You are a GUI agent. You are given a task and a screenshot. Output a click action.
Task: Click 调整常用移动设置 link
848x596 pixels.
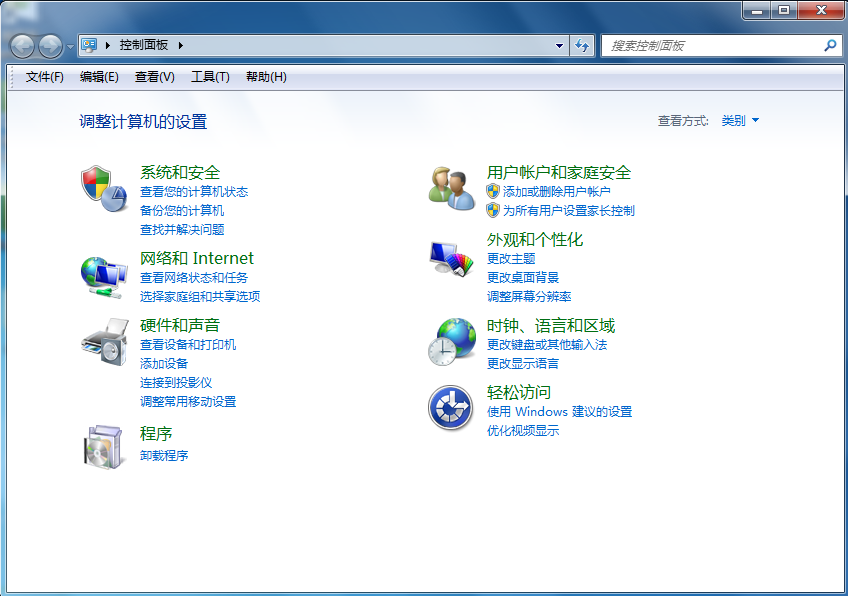click(188, 401)
